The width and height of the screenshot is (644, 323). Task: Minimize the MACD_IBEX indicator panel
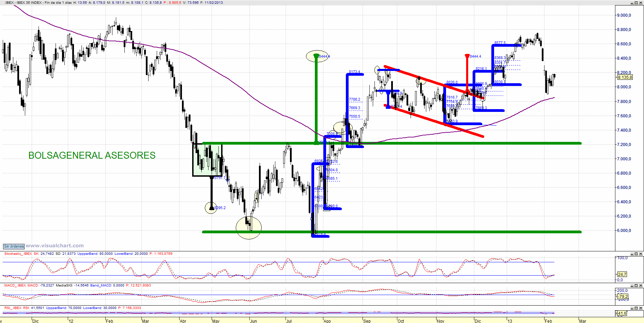(x=632, y=285)
